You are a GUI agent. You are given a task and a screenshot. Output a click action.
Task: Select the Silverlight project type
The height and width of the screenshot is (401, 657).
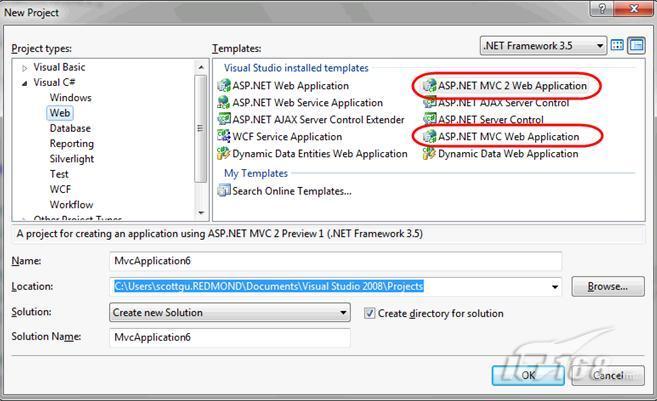[x=72, y=159]
